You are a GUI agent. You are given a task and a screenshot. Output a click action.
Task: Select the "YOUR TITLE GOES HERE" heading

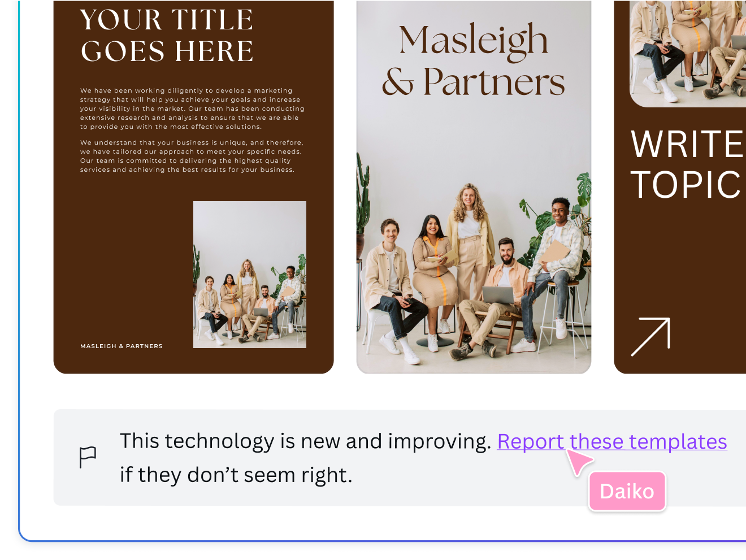(x=167, y=36)
